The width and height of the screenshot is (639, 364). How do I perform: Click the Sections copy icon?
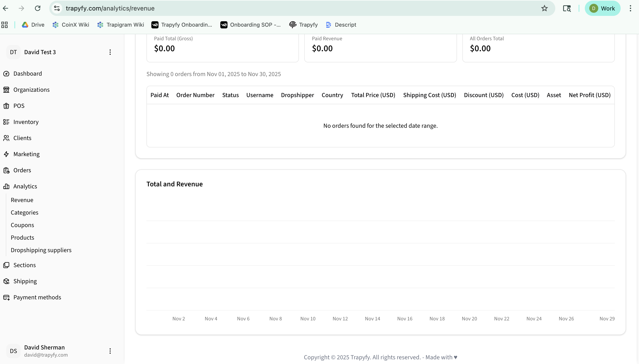coord(6,265)
